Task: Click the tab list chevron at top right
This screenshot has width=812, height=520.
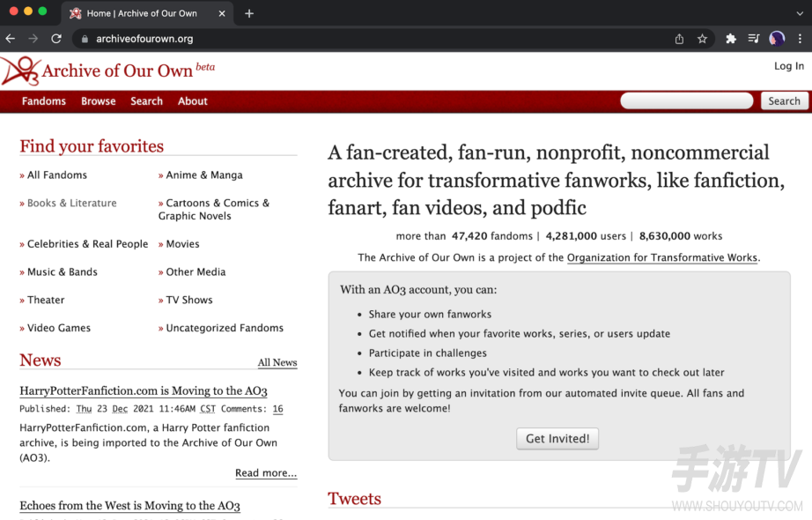Action: point(800,14)
